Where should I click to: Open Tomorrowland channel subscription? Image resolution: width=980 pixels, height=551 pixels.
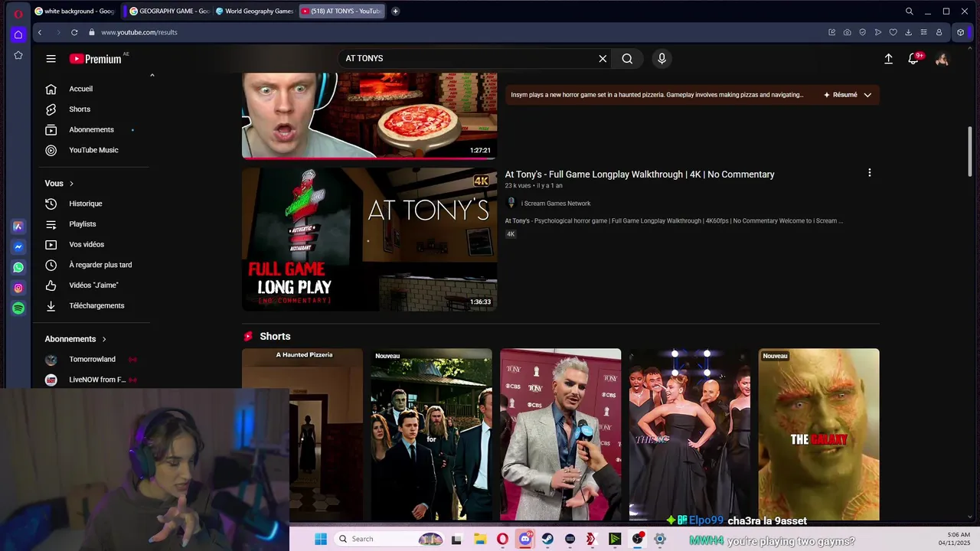coord(90,359)
